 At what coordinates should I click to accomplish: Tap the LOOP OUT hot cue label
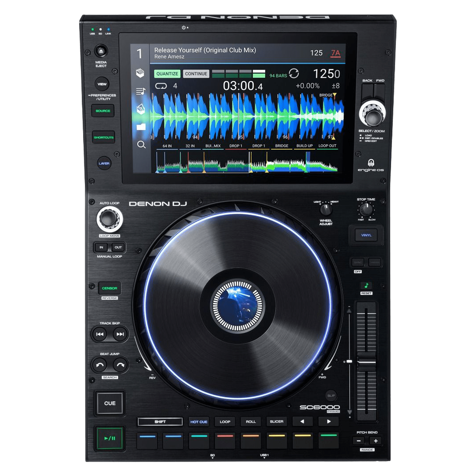coord(327,146)
